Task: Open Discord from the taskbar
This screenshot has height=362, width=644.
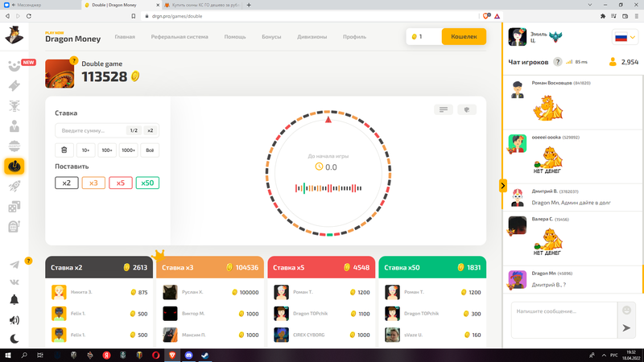Action: 188,355
